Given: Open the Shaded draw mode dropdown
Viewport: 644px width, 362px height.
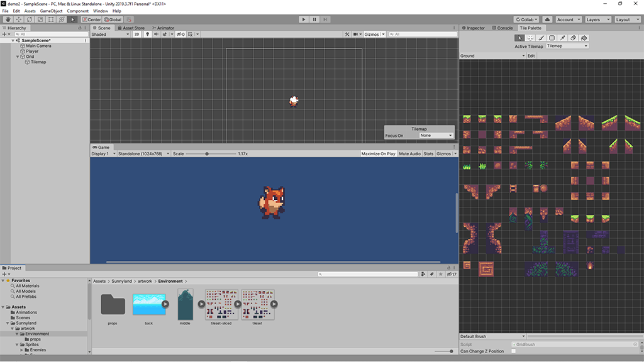Looking at the screenshot, I should pos(111,35).
